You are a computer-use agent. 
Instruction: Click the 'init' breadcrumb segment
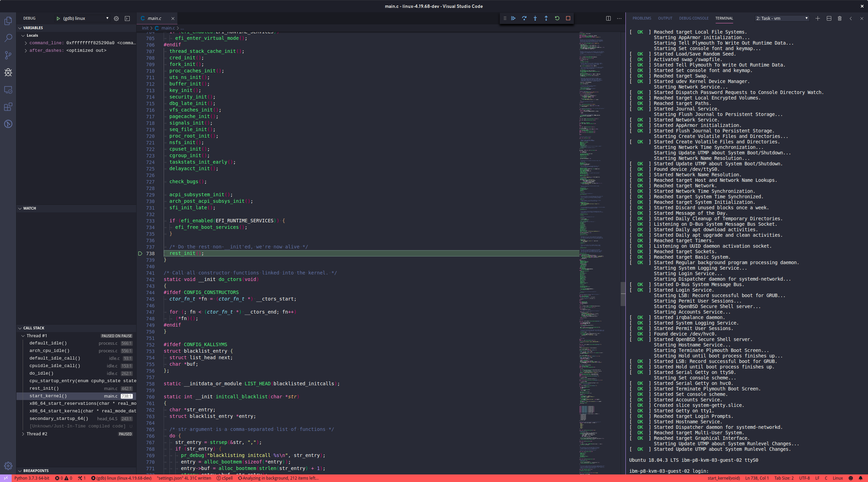coord(145,28)
